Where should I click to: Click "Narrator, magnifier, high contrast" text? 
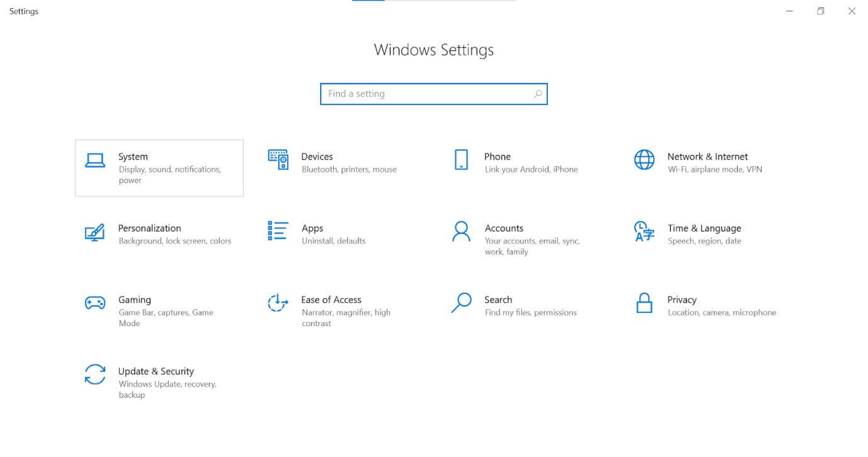(346, 318)
